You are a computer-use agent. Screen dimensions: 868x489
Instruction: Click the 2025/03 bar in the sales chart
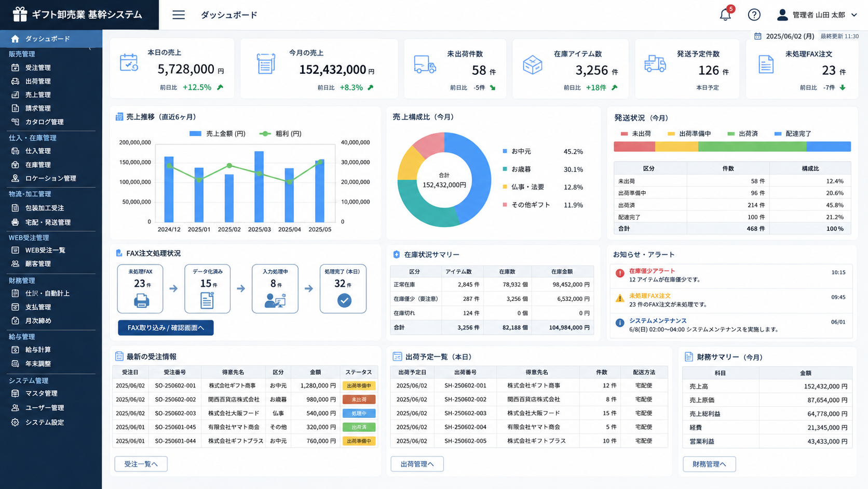[x=259, y=187]
